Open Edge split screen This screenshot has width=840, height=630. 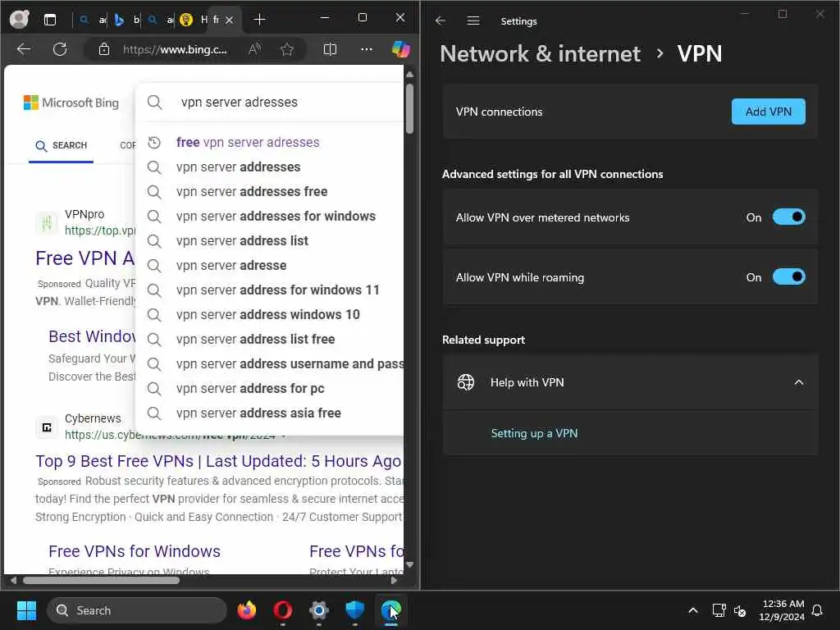pyautogui.click(x=330, y=49)
